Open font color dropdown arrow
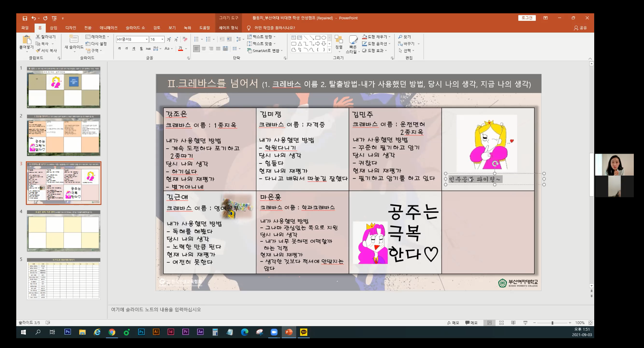This screenshot has width=644, height=348. coord(186,49)
